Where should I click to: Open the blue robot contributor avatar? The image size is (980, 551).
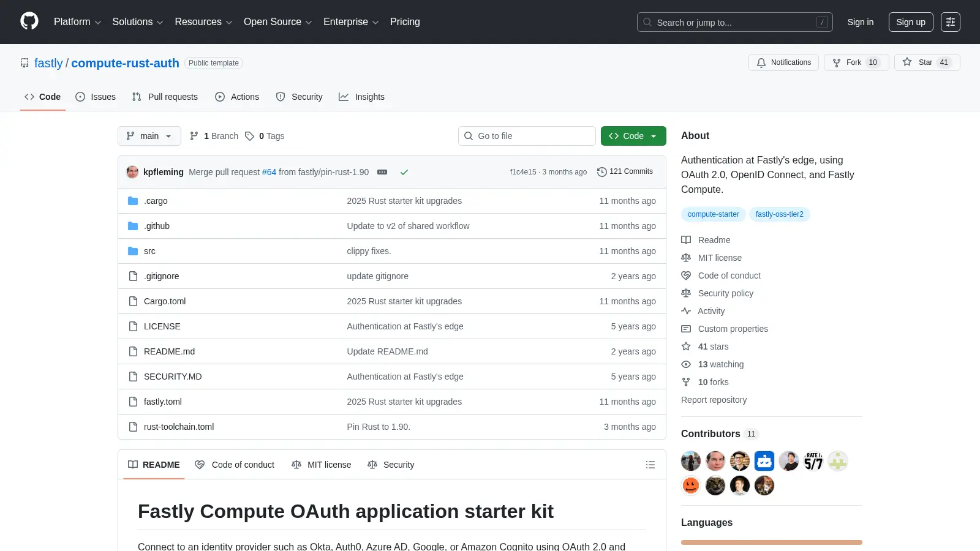[764, 461]
